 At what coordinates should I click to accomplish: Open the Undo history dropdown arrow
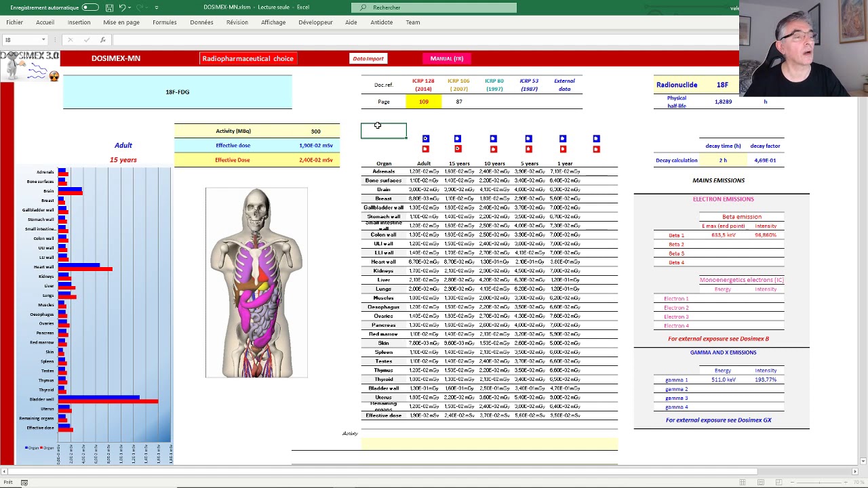pyautogui.click(x=129, y=7)
